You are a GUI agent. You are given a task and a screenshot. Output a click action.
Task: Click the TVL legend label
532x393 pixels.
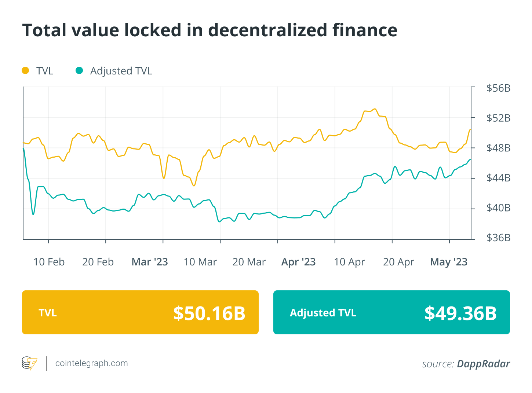[45, 71]
